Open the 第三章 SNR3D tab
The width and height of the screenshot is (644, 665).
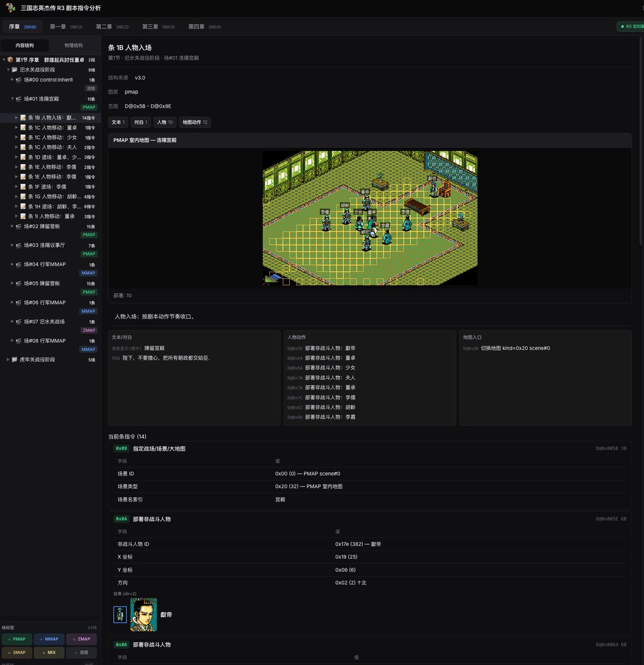point(159,27)
